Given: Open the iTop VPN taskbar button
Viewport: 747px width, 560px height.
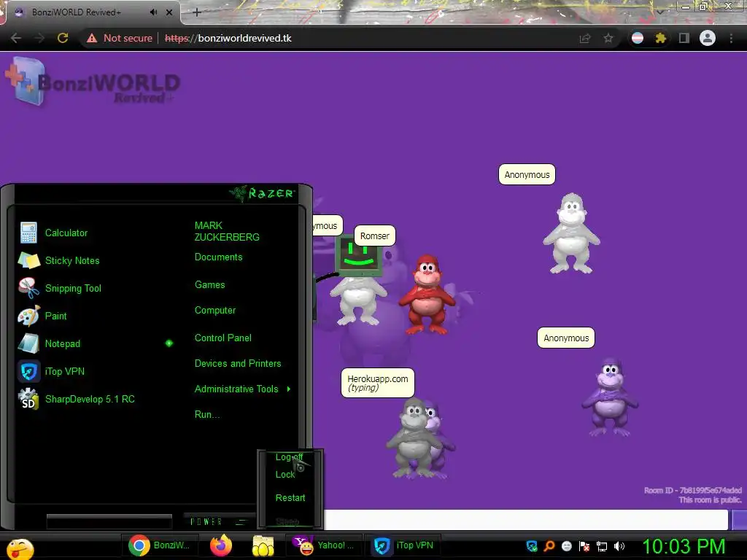Looking at the screenshot, I should point(404,545).
